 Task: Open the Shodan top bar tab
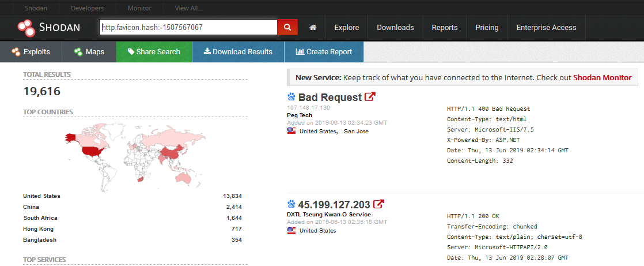click(35, 8)
